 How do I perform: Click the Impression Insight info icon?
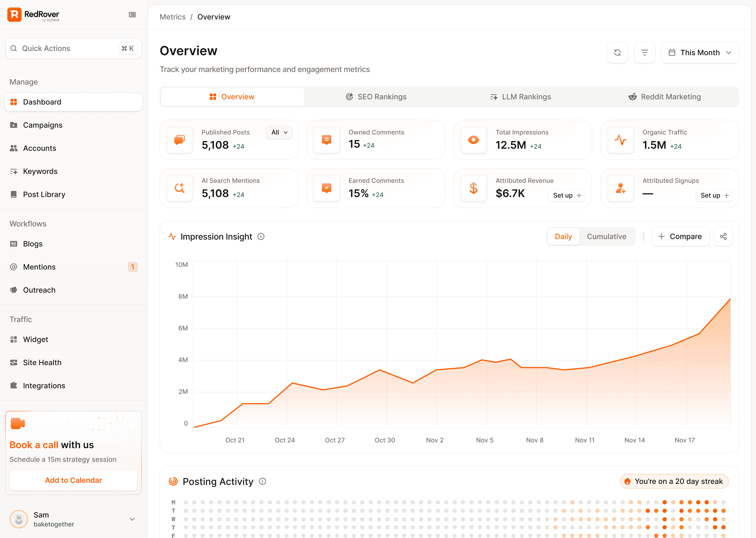[261, 237]
